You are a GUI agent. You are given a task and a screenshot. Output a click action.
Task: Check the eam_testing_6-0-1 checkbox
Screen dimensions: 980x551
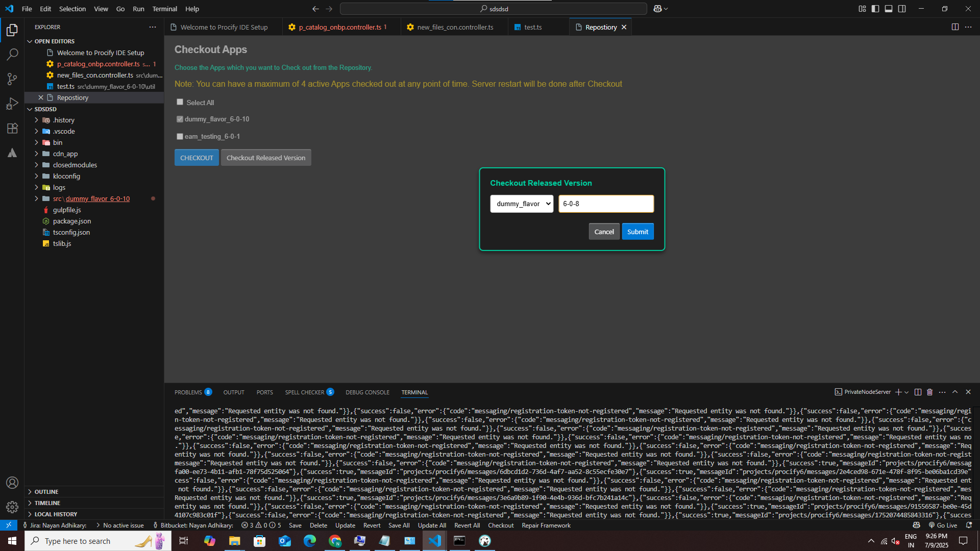point(180,136)
